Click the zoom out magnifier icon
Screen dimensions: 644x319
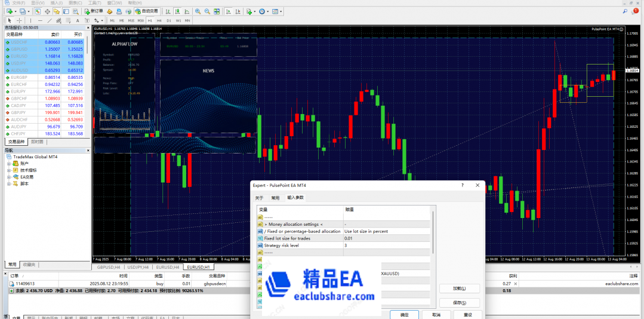[207, 11]
